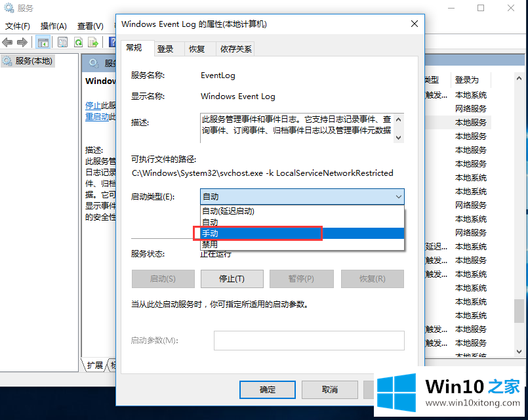Click the 确定 button
This screenshot has height=420, width=528.
click(268, 390)
